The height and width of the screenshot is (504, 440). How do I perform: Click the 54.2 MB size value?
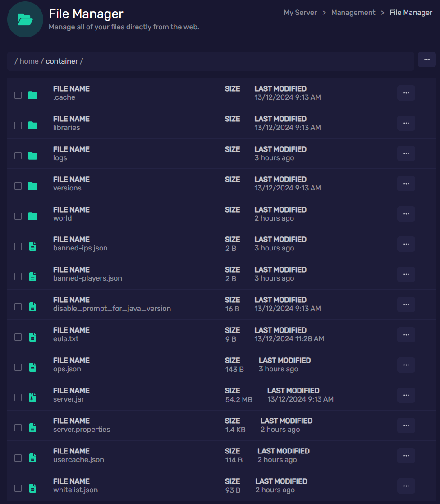point(238,399)
